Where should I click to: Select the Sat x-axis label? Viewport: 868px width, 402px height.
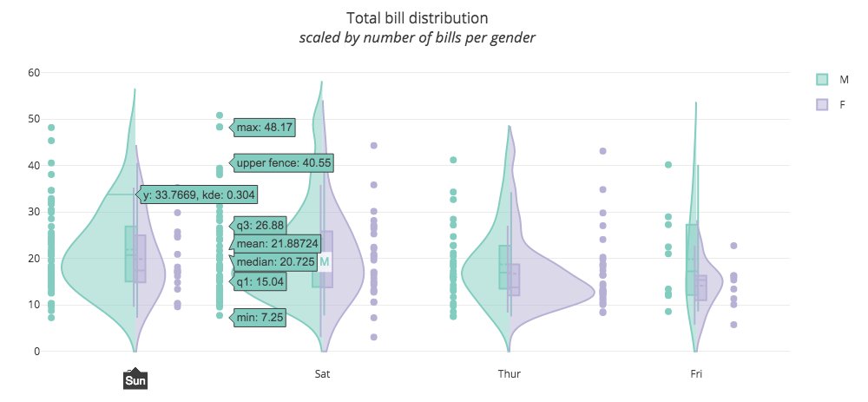(x=323, y=375)
